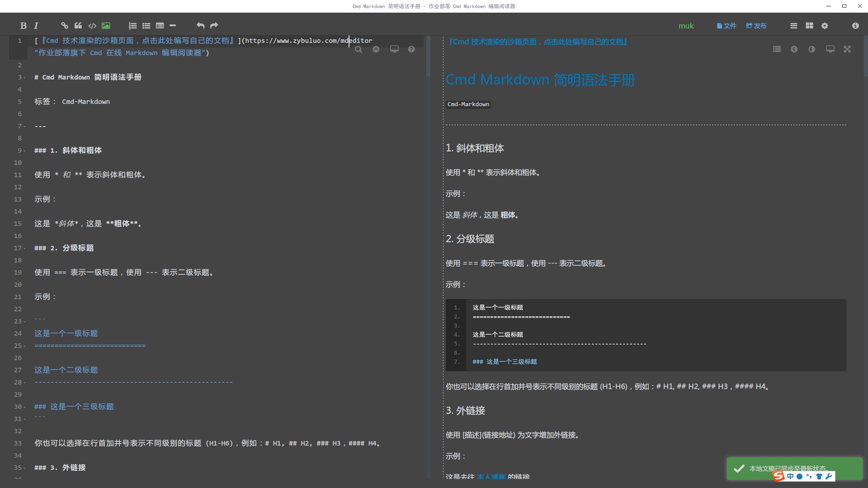
Task: Open the muk user account menu
Action: [x=686, y=26]
